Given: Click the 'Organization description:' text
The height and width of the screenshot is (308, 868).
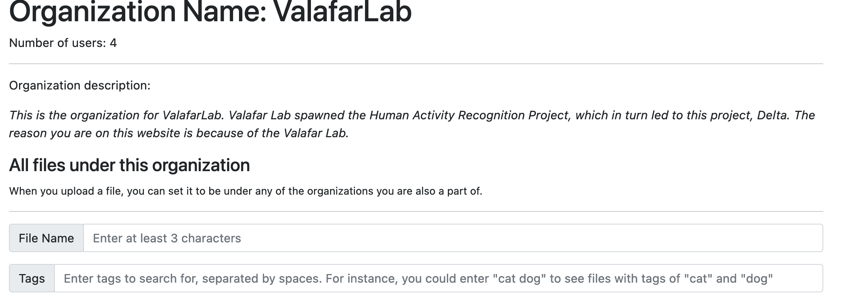Looking at the screenshot, I should pos(79,85).
